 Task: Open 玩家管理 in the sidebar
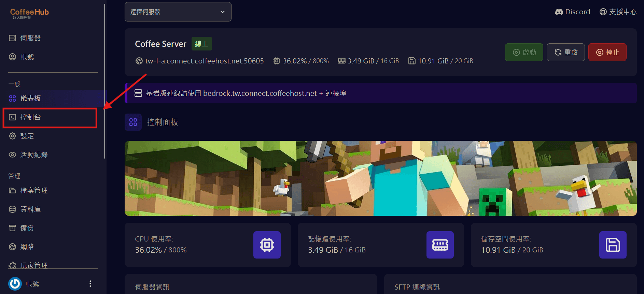[x=53, y=265]
